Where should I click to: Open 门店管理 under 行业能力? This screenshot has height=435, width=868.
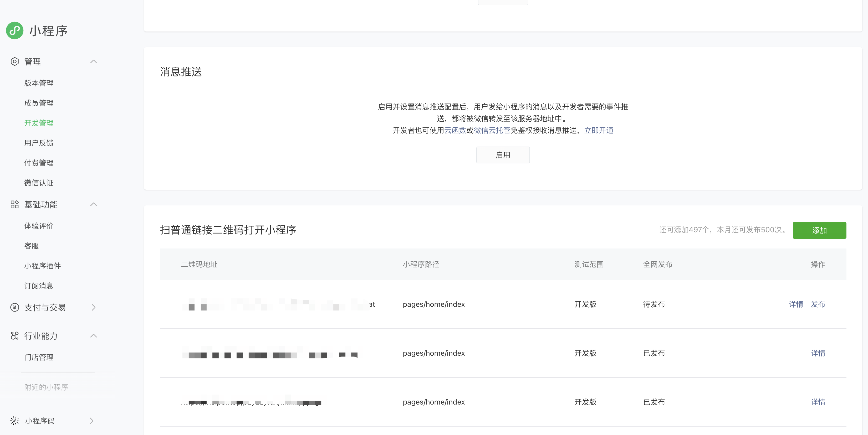tap(39, 357)
